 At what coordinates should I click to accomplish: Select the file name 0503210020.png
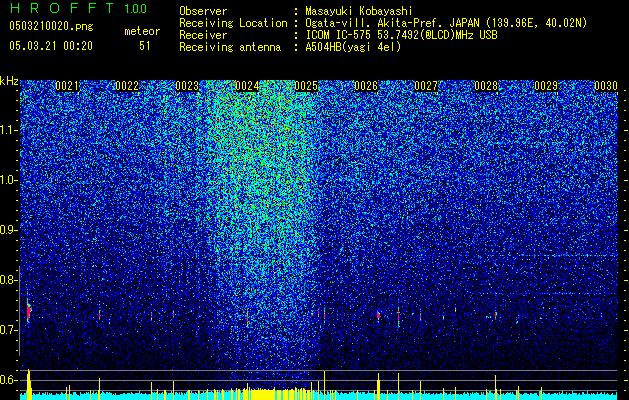click(51, 26)
